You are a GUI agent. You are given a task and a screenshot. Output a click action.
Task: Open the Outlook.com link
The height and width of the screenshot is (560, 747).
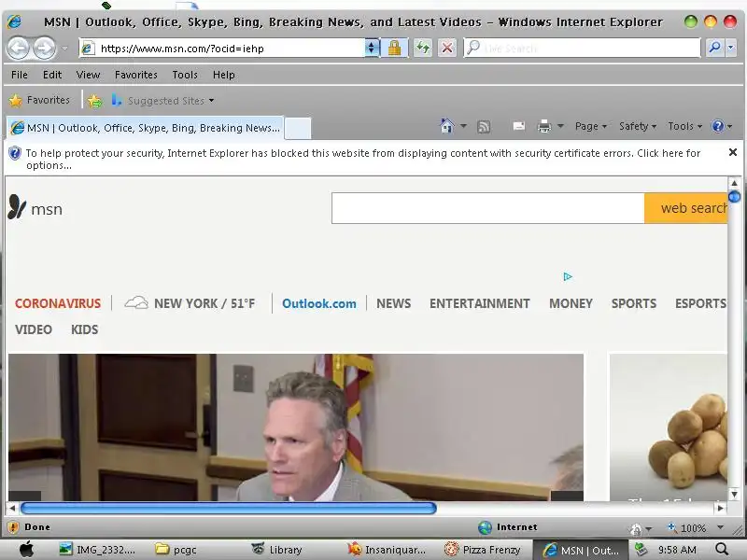pyautogui.click(x=319, y=303)
